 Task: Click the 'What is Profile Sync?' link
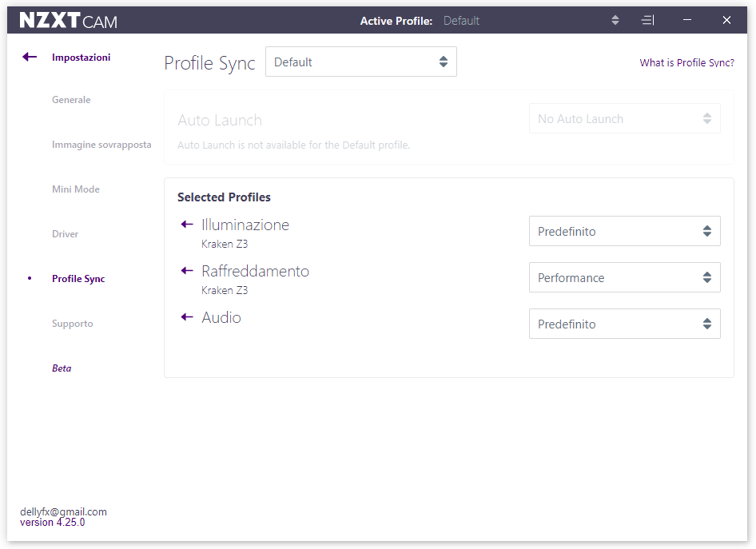[686, 62]
